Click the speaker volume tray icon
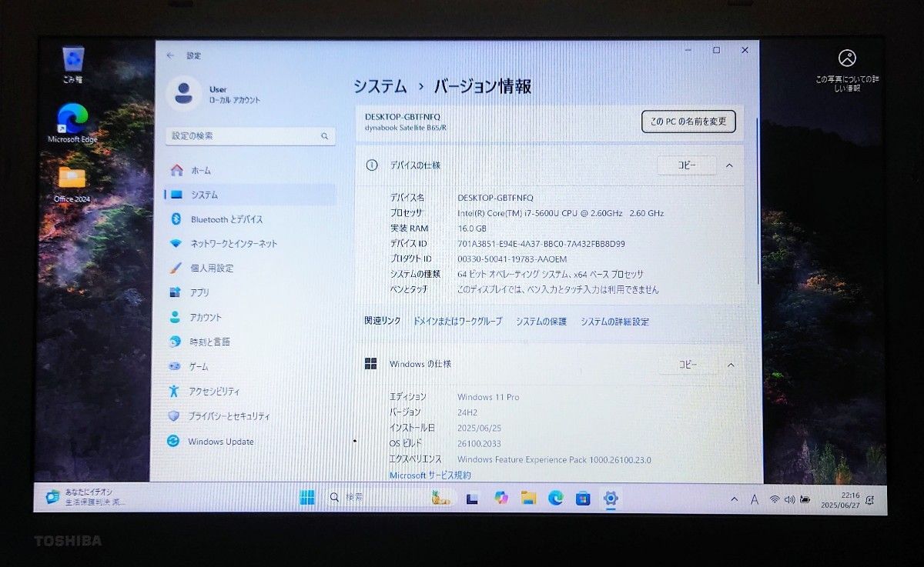The image size is (924, 567). 789,499
